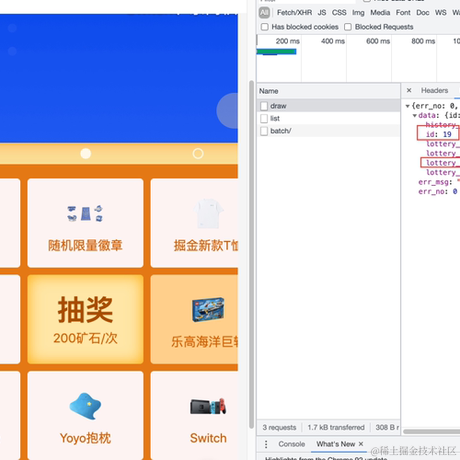Viewport: 460px width, 460px height.
Task: Click the draw request file icon
Action: tap(264, 106)
